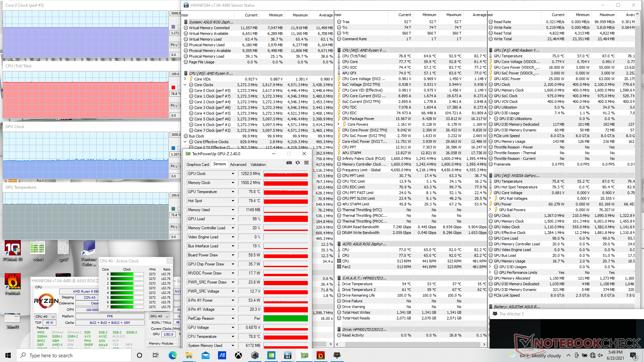Open the gpu2 desktop file

click(63, 251)
